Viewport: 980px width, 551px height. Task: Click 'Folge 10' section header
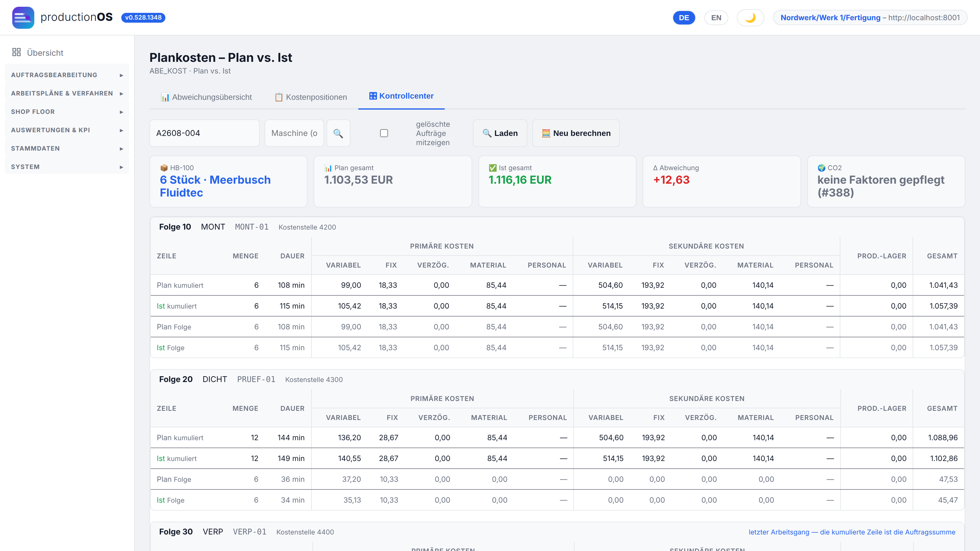click(175, 227)
